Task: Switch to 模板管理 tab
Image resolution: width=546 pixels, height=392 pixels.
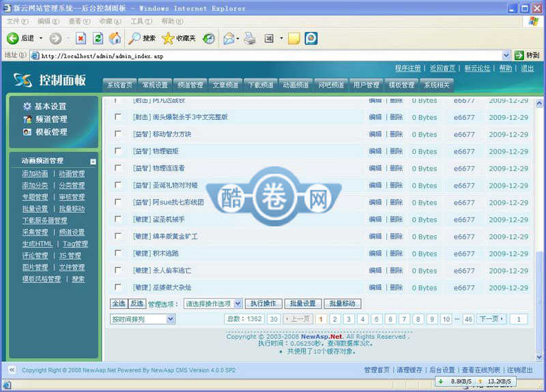Action: point(401,85)
